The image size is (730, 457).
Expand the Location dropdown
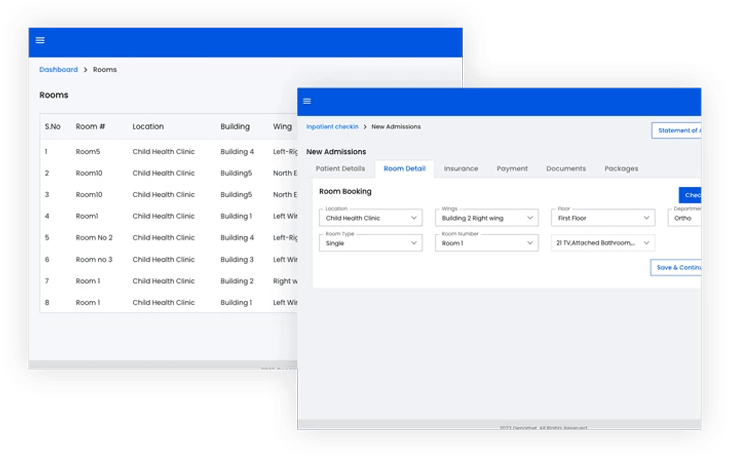[x=370, y=217]
